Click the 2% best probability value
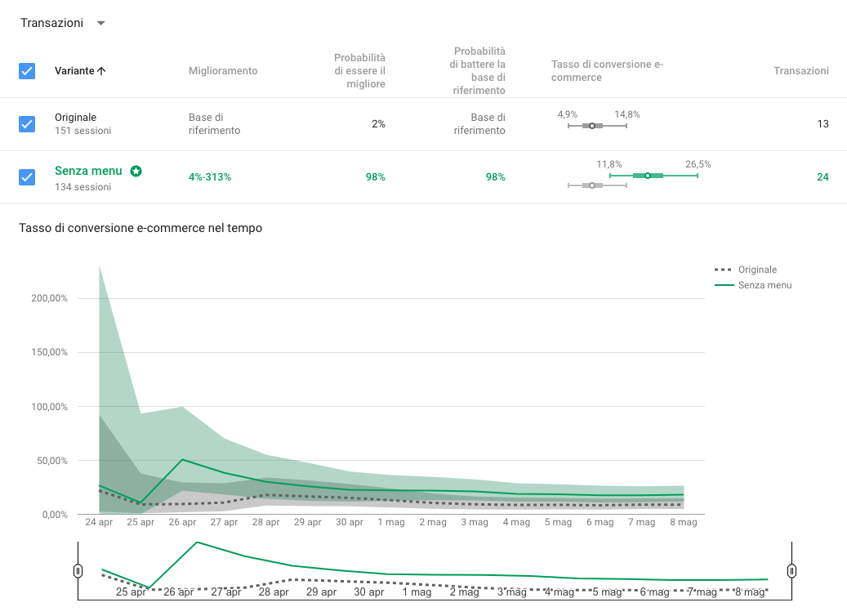847x616 pixels. click(378, 123)
